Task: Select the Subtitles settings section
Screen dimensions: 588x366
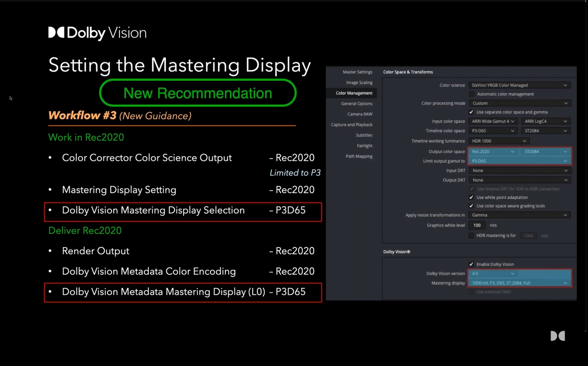Action: tap(364, 135)
